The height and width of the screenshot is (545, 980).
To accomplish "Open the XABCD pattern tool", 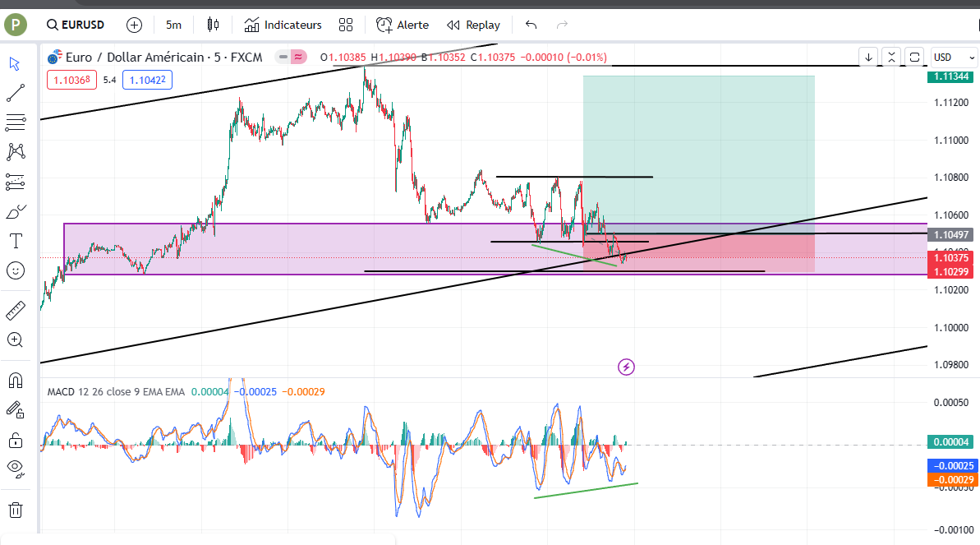I will coord(16,152).
